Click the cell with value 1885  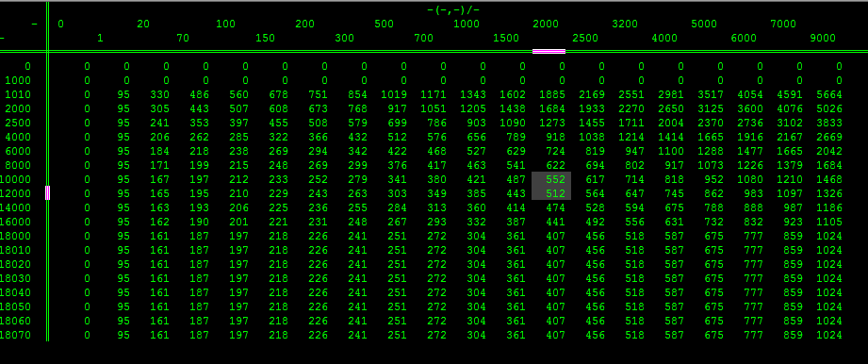[552, 94]
